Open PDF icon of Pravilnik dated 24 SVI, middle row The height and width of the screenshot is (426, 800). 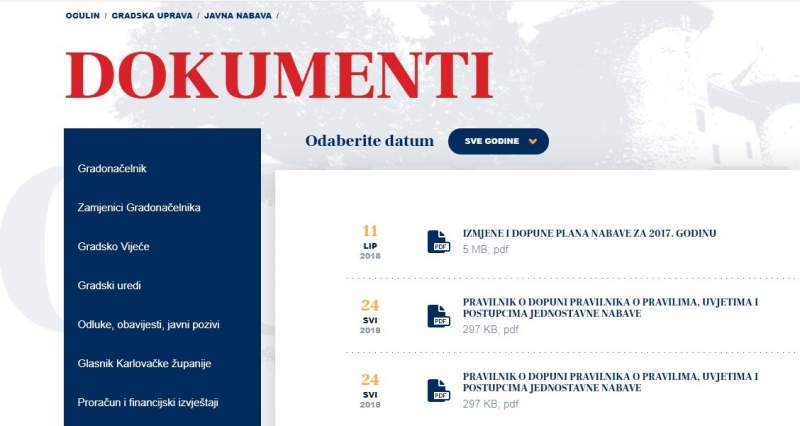click(x=439, y=316)
